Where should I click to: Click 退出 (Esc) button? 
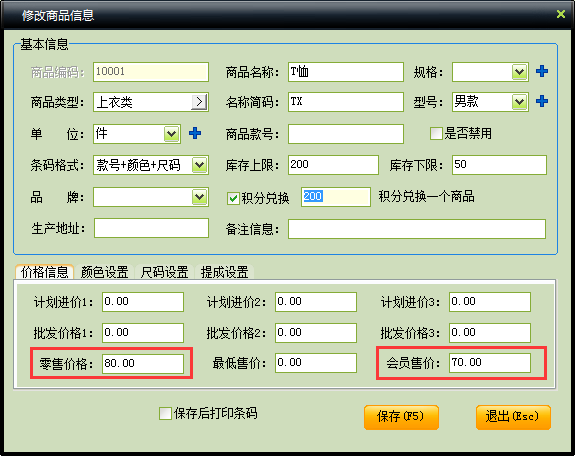[x=513, y=417]
